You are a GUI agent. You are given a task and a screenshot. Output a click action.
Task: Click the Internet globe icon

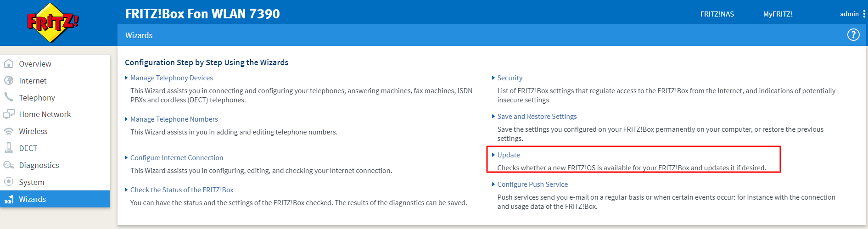point(9,80)
